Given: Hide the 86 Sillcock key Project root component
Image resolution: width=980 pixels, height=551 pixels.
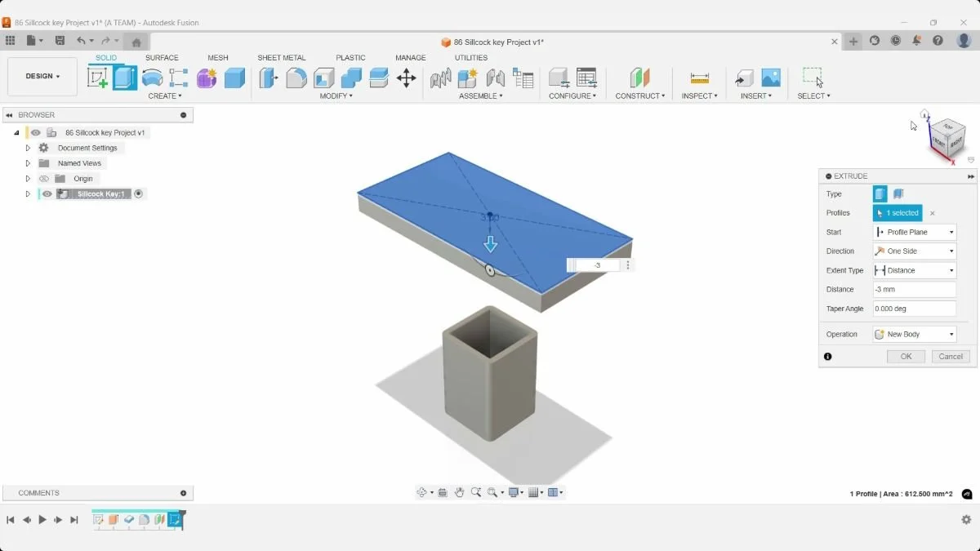Looking at the screenshot, I should 36,132.
